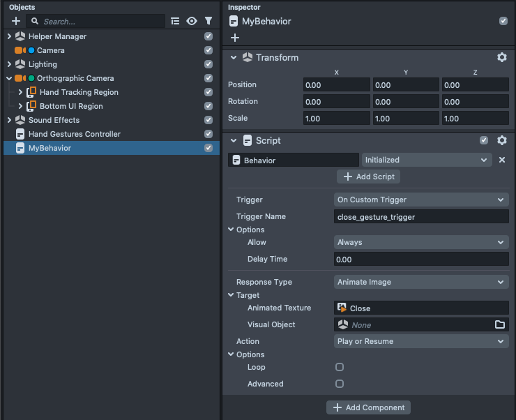This screenshot has height=420, width=516.
Task: Click the Add Component button
Action: click(x=368, y=407)
